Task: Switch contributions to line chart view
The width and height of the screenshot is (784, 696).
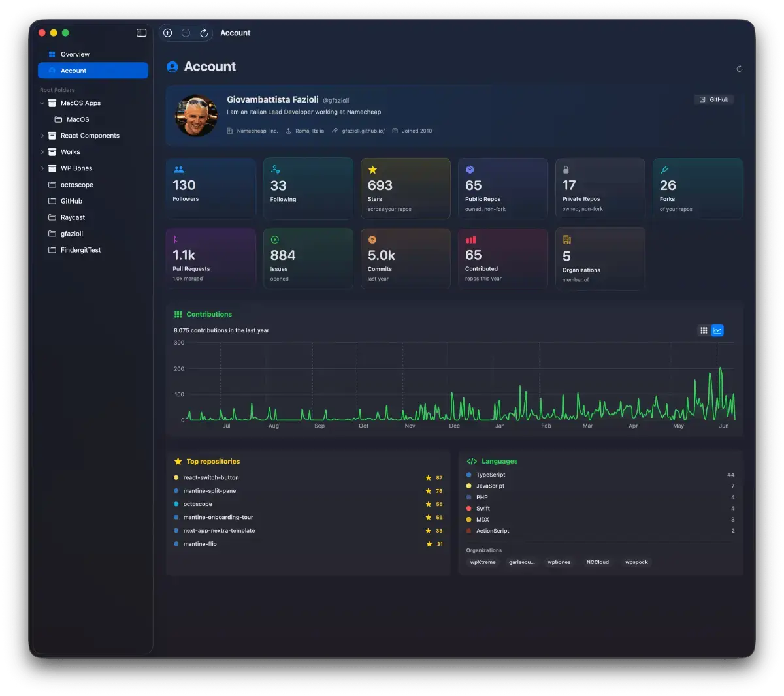Action: 717,330
